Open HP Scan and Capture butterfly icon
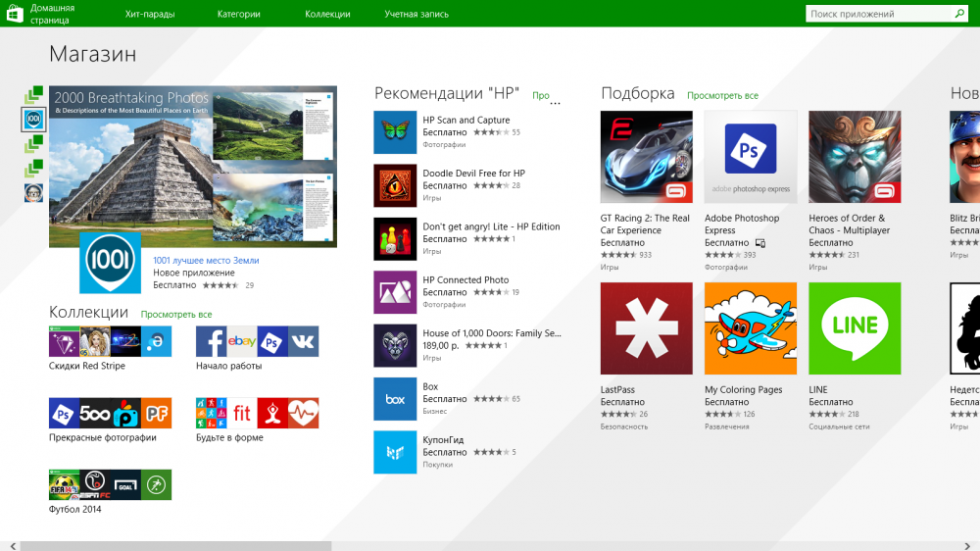This screenshot has height=551, width=980. click(395, 132)
